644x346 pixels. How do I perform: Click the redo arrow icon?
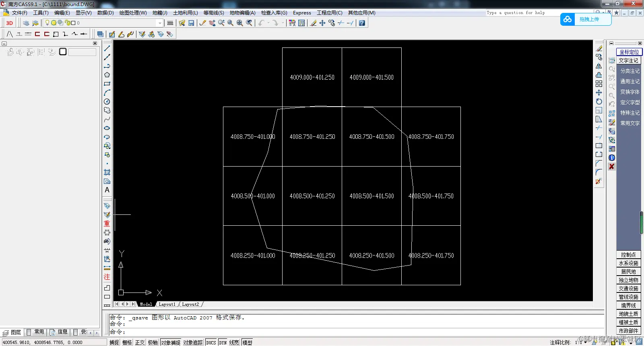coord(276,23)
